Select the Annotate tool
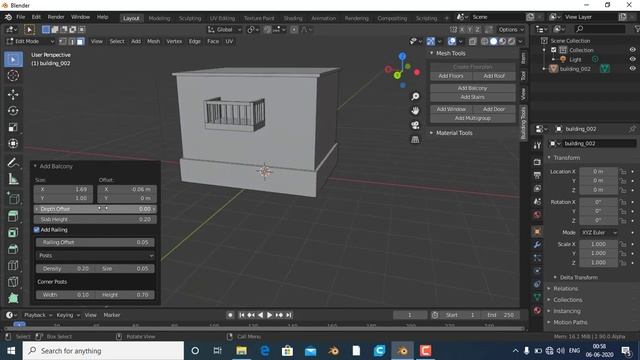Viewport: 640px width, 360px height. (x=13, y=162)
